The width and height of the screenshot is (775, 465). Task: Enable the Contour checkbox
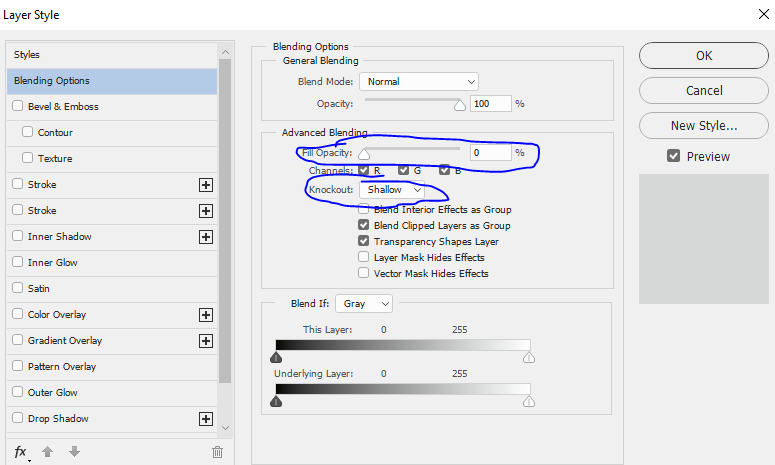(28, 131)
